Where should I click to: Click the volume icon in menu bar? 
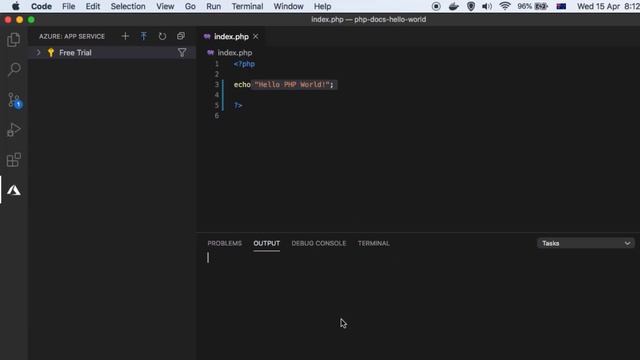tap(487, 6)
